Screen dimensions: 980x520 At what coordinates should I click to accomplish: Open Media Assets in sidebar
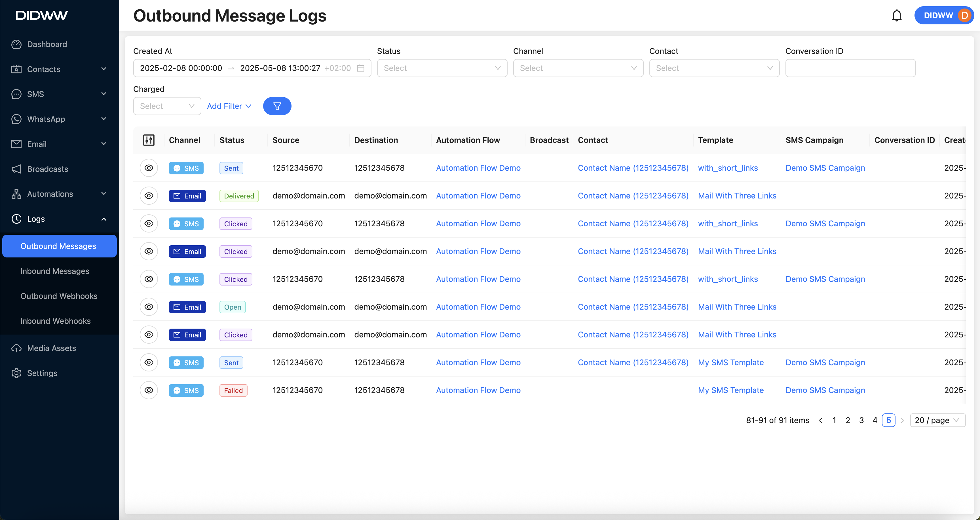51,348
